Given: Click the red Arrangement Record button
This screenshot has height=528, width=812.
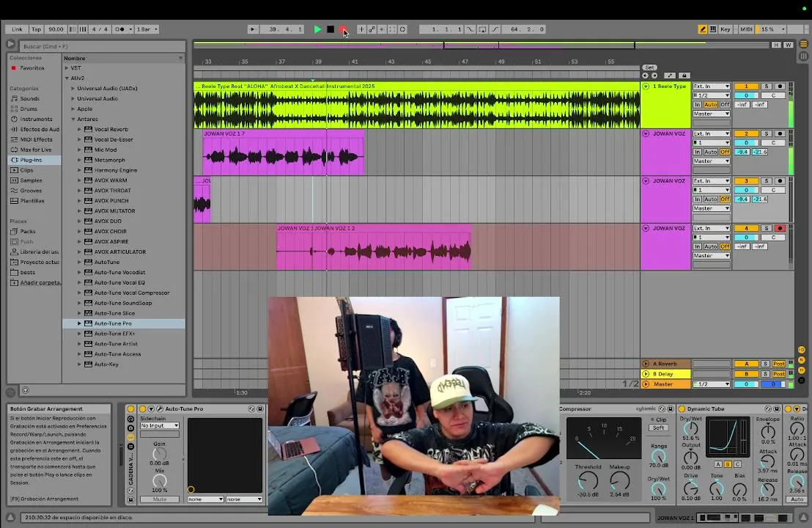Looking at the screenshot, I should click(343, 29).
